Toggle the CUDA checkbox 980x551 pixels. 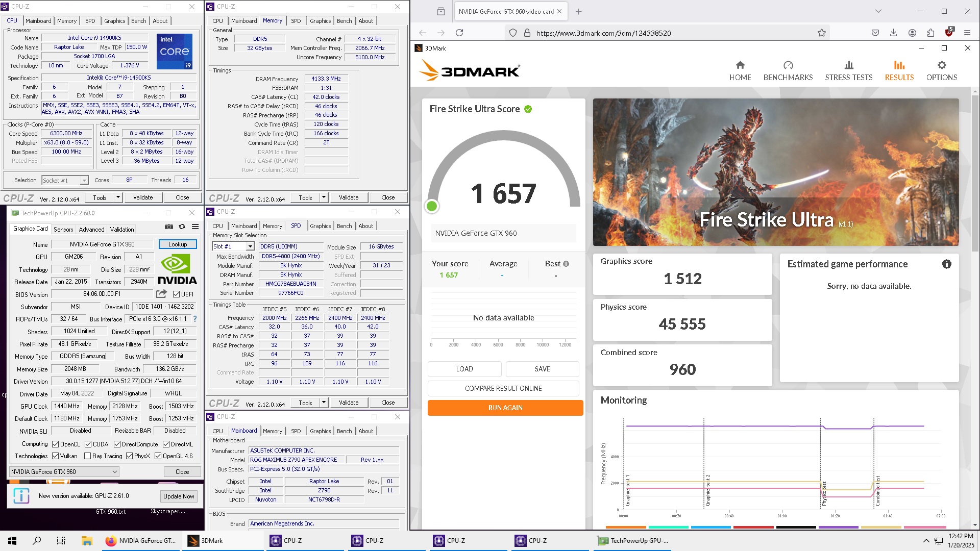88,444
